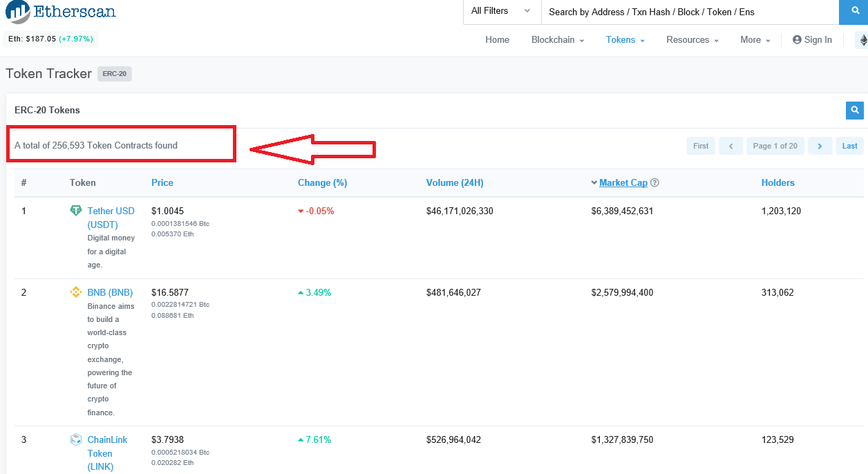Click BNB market cap $2,579,994,400
The height and width of the screenshot is (474, 868).
623,293
